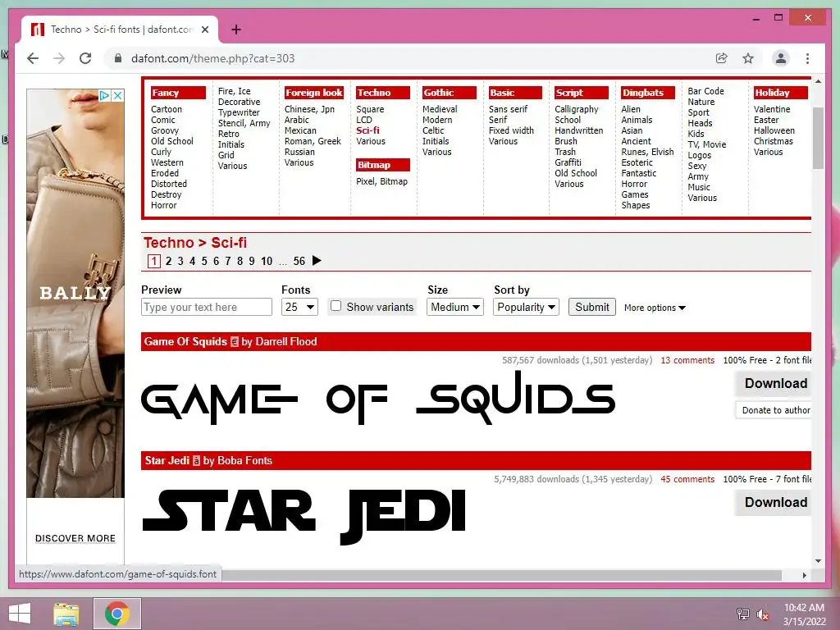
Task: Click the vertical scrollbar up arrow
Action: click(x=818, y=81)
